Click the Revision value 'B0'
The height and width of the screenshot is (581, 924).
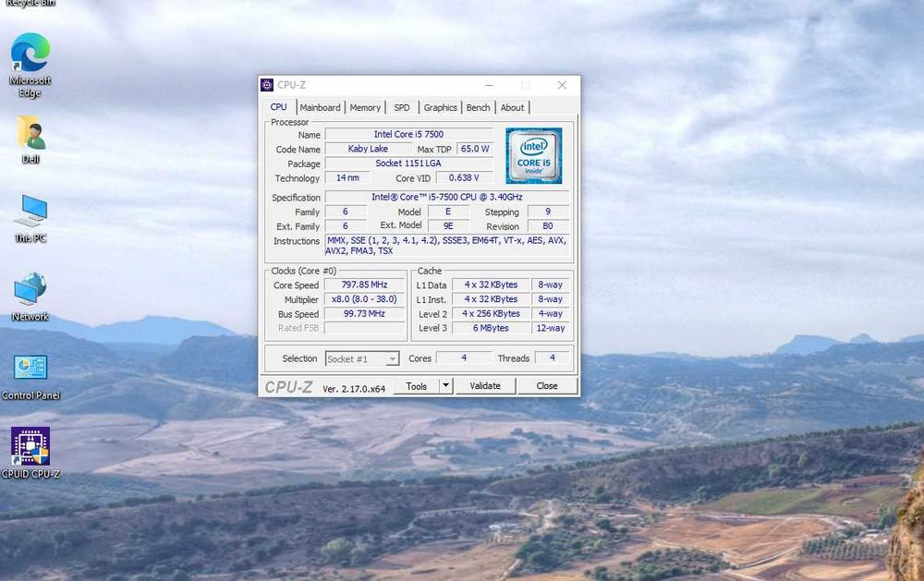point(548,225)
